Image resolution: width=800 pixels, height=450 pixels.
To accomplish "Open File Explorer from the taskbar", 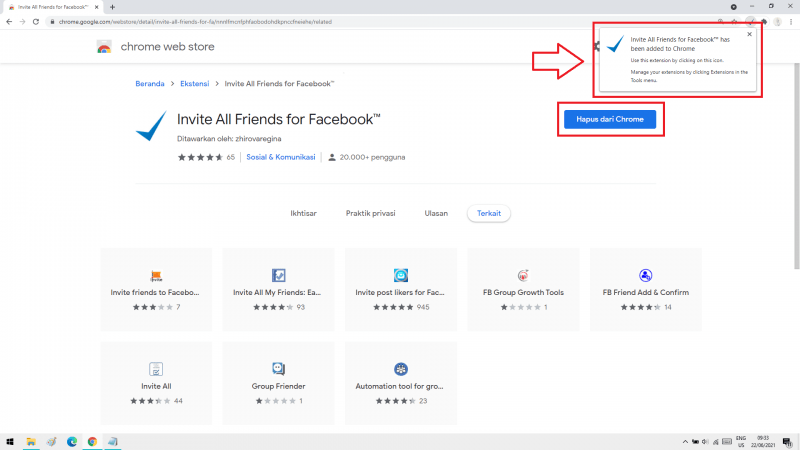I will [31, 442].
